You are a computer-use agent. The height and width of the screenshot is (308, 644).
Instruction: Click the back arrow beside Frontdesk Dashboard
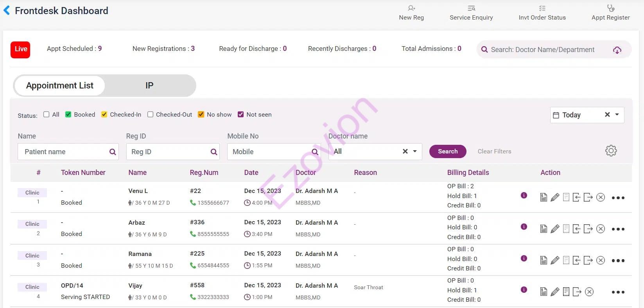pyautogui.click(x=7, y=11)
